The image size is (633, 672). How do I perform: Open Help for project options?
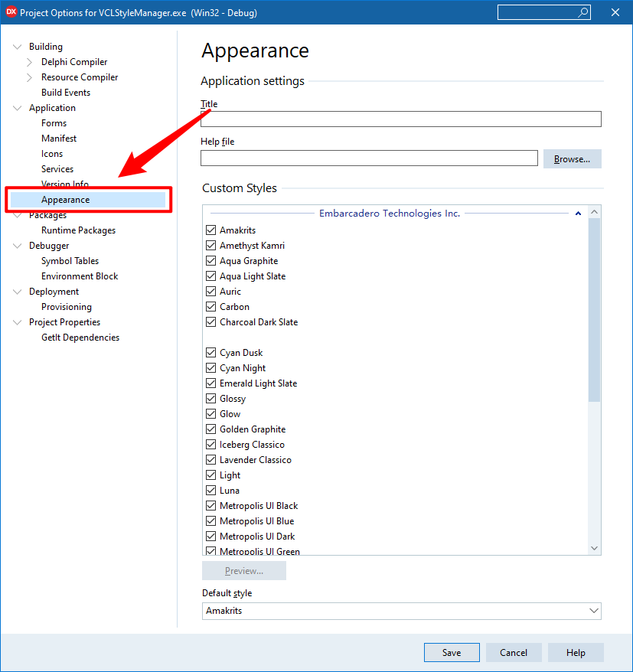click(x=576, y=652)
